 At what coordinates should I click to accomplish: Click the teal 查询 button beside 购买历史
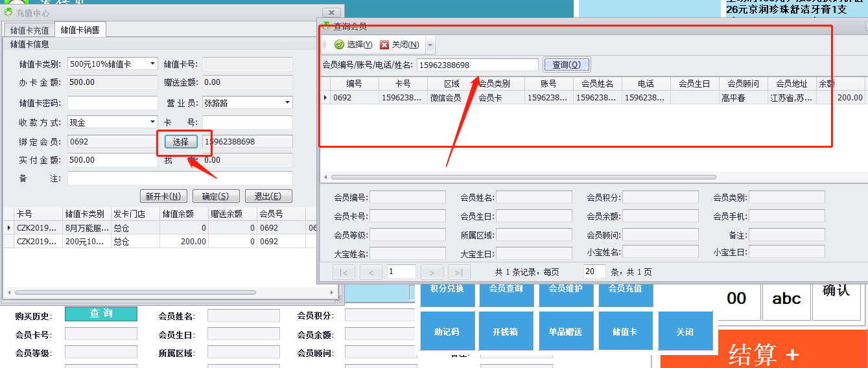[101, 314]
